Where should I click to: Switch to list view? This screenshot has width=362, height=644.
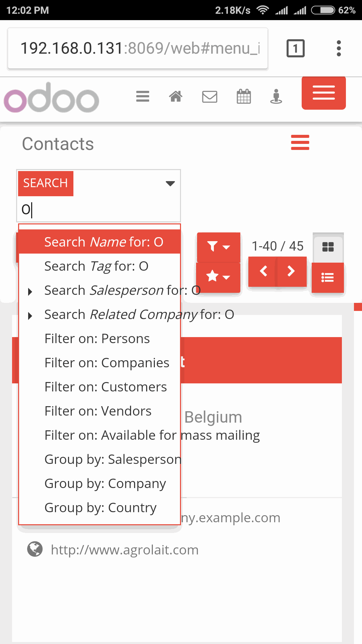pos(327,278)
